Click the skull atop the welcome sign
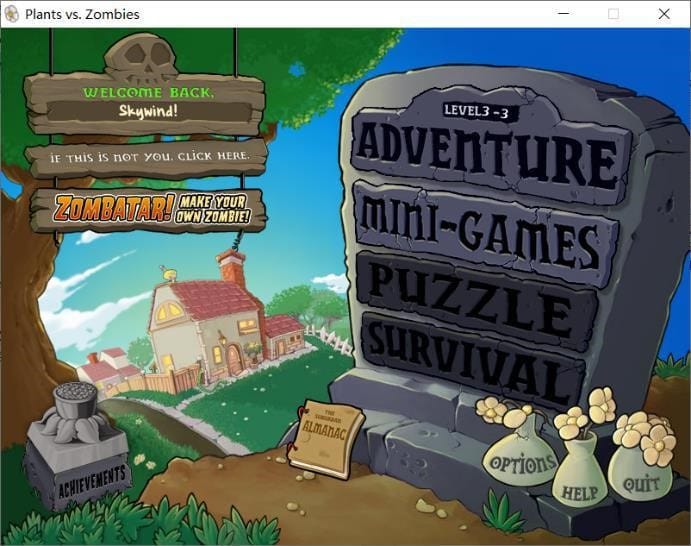Screen dimensions: 691x546 point(141,58)
